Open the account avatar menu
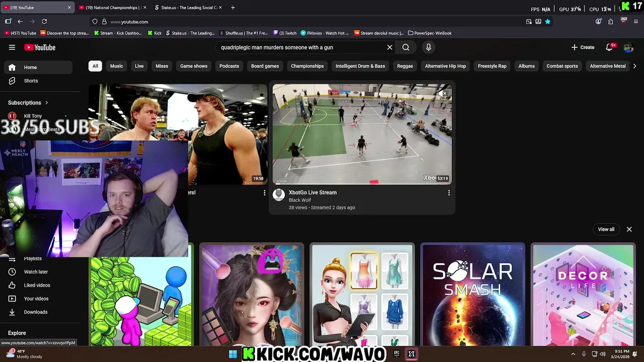 (x=628, y=47)
